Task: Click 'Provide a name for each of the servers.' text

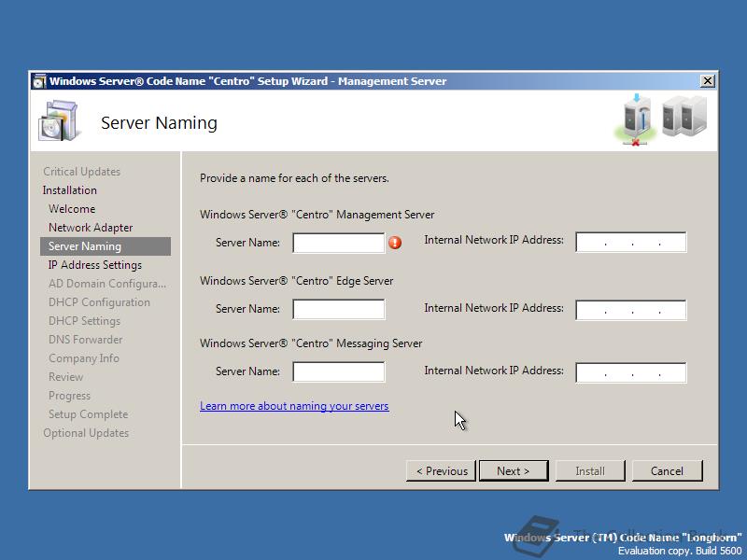Action: click(294, 178)
